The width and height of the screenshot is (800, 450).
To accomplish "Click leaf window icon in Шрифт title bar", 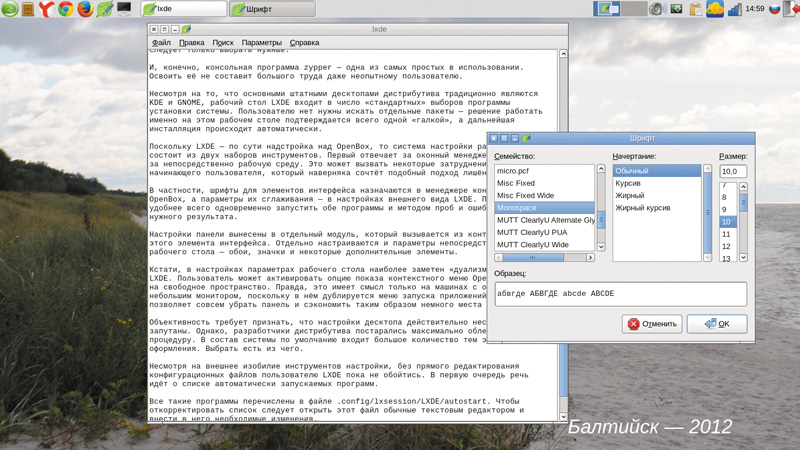I will [526, 138].
